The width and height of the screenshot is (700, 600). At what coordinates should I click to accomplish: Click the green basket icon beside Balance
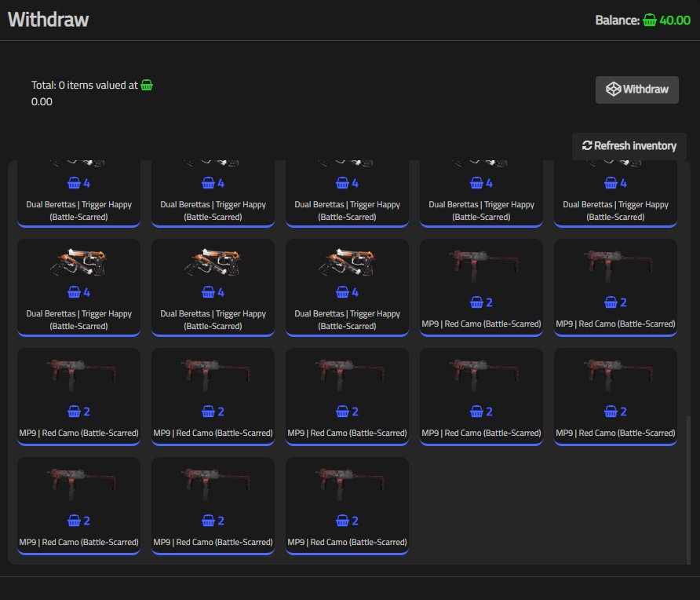[650, 20]
